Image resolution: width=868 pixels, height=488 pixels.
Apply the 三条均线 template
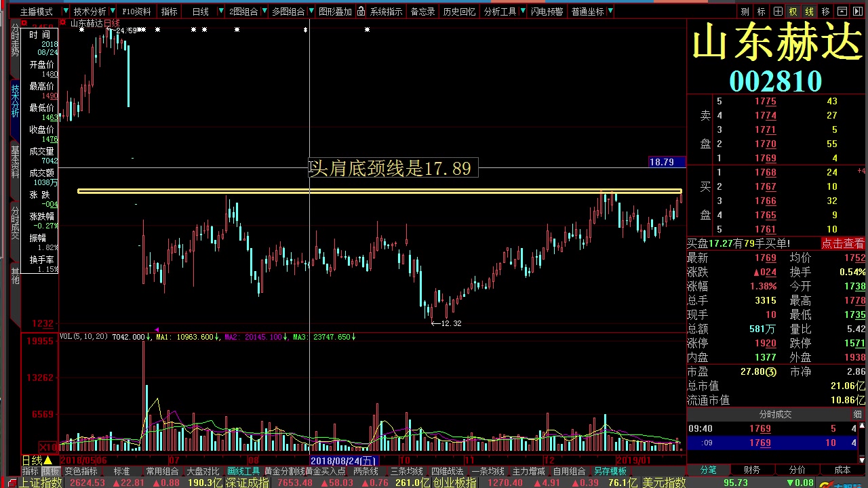[406, 471]
